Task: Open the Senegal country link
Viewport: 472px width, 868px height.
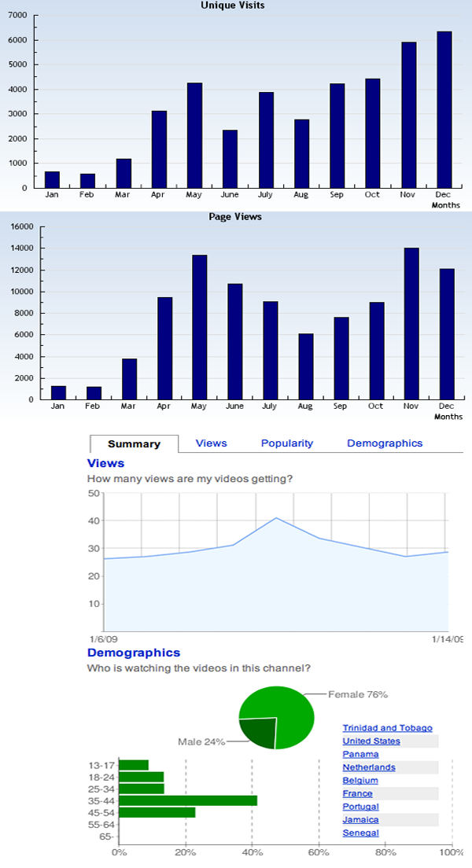Action: point(360,833)
